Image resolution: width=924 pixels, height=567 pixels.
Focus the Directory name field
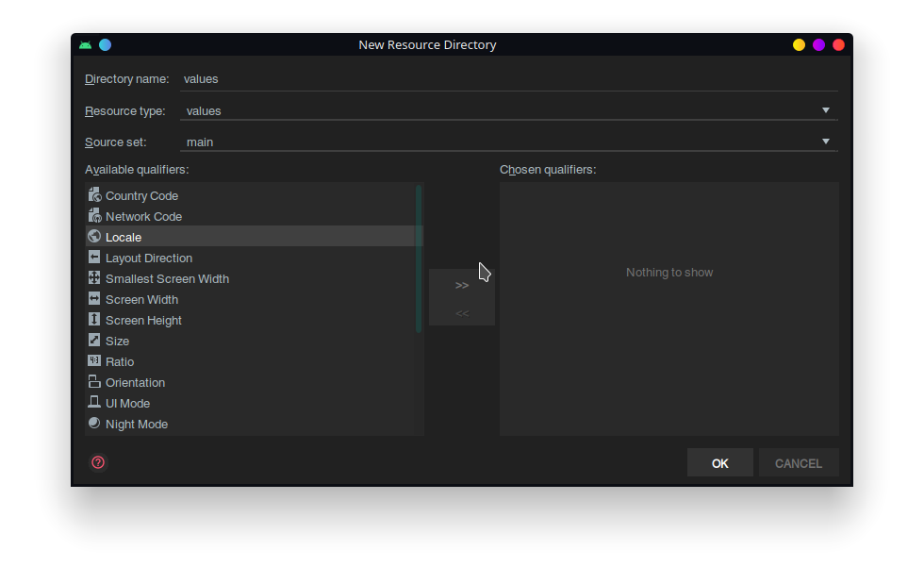[508, 79]
